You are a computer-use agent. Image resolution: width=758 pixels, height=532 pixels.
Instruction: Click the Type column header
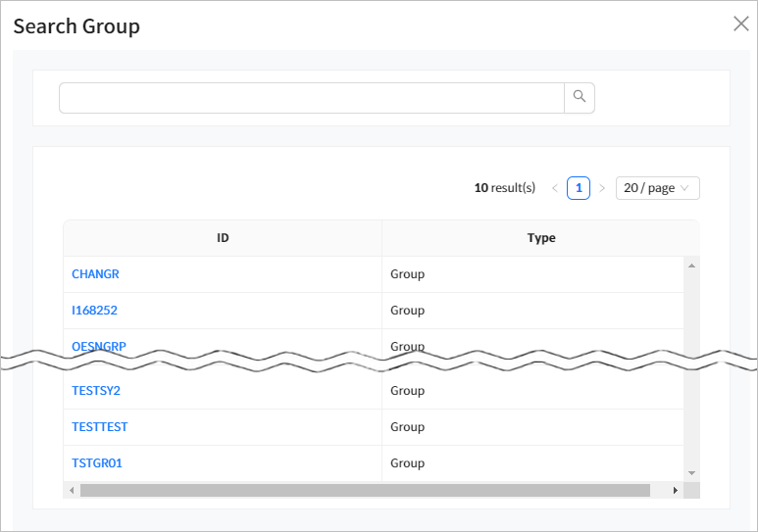[x=540, y=238]
